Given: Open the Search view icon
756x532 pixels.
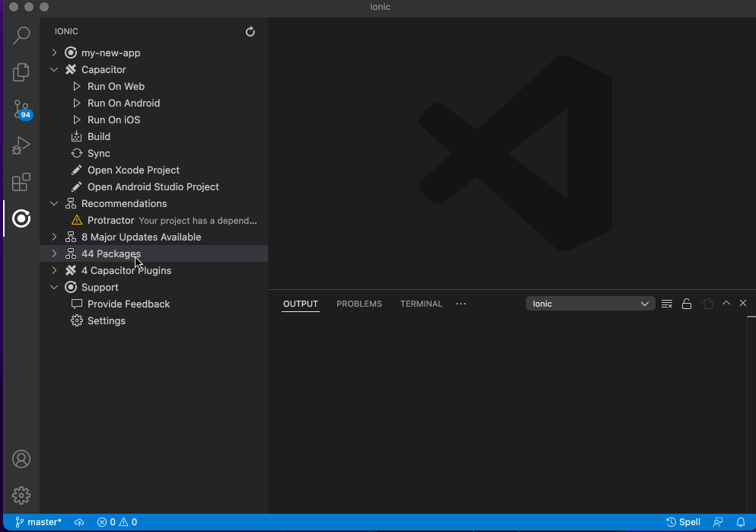Looking at the screenshot, I should [x=21, y=36].
